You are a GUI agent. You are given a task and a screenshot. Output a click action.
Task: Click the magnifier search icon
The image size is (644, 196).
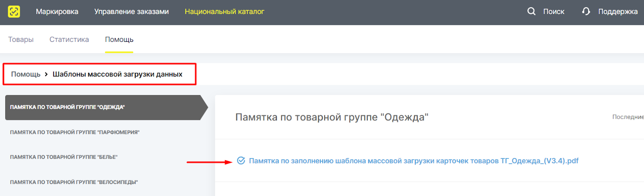click(x=531, y=11)
